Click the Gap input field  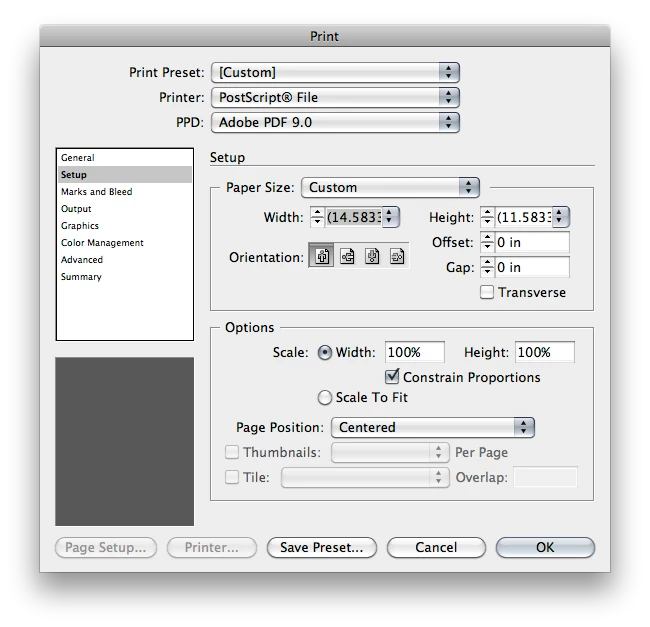532,267
